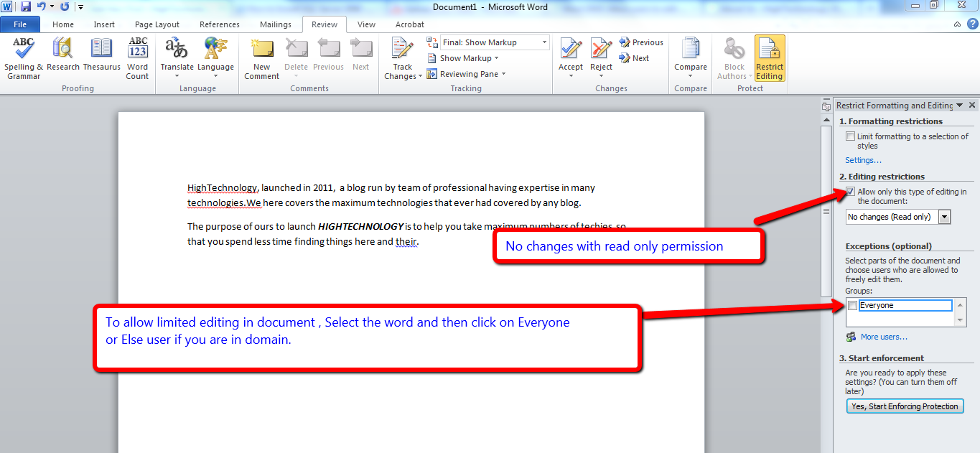Click the bold word HIGHTECHNOLOGY in document
The image size is (980, 453).
[360, 226]
